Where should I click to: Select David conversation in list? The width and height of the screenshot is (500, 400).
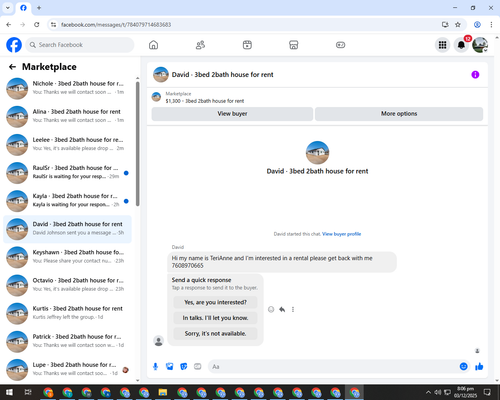click(67, 229)
